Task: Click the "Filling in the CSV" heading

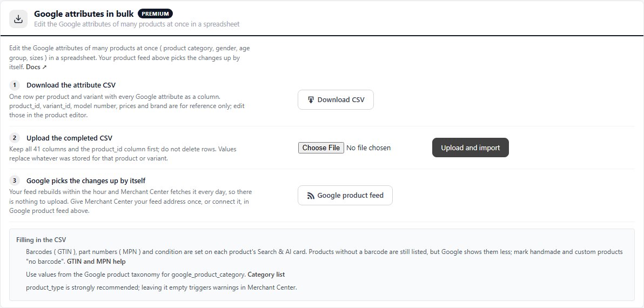Action: pos(41,240)
